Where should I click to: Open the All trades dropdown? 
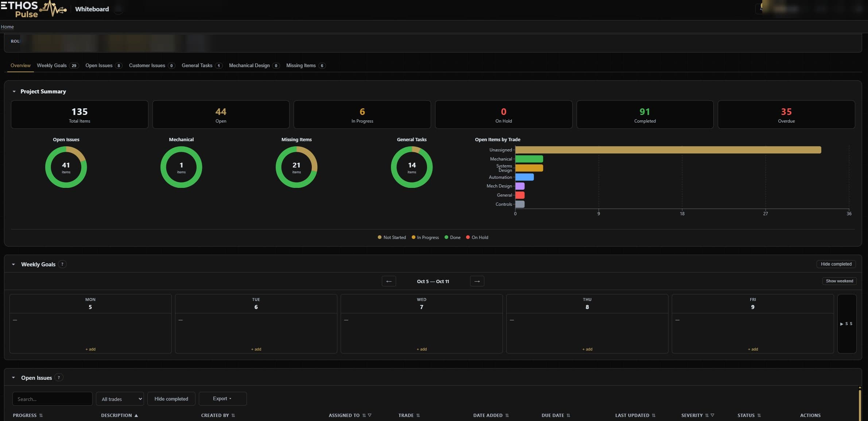pos(120,399)
